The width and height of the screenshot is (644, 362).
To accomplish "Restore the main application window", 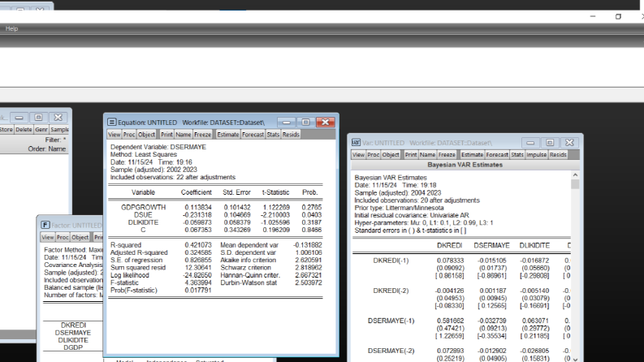I will [618, 16].
